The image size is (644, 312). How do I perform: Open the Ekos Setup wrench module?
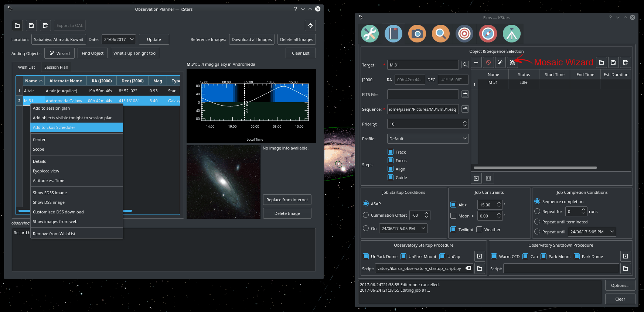[x=369, y=34]
